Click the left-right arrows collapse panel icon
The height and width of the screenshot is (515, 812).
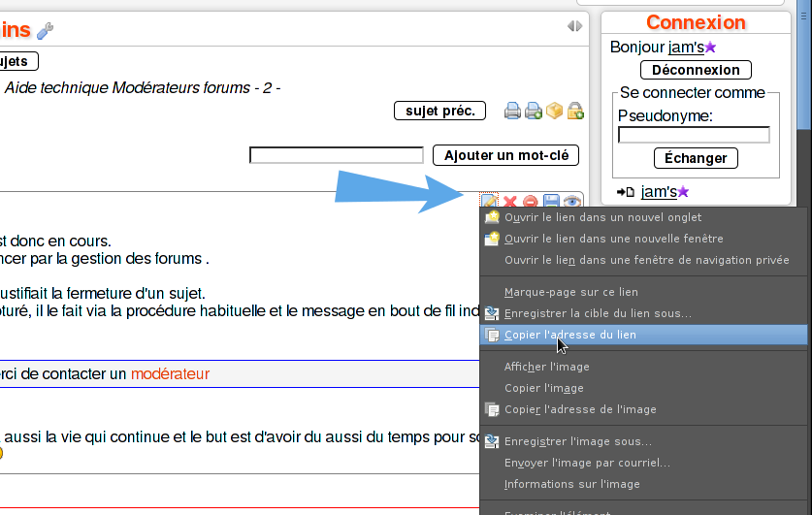pos(575,26)
